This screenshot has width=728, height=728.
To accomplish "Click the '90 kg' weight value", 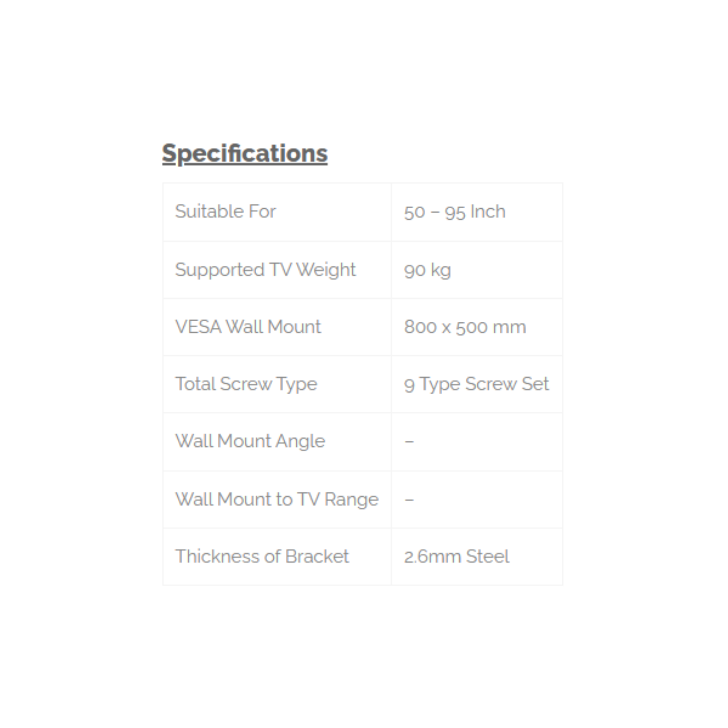I will tap(427, 270).
